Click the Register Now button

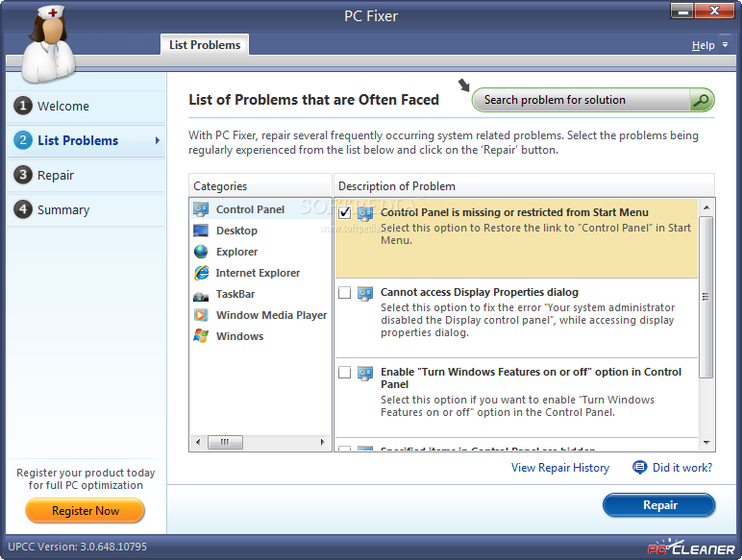pos(86,511)
